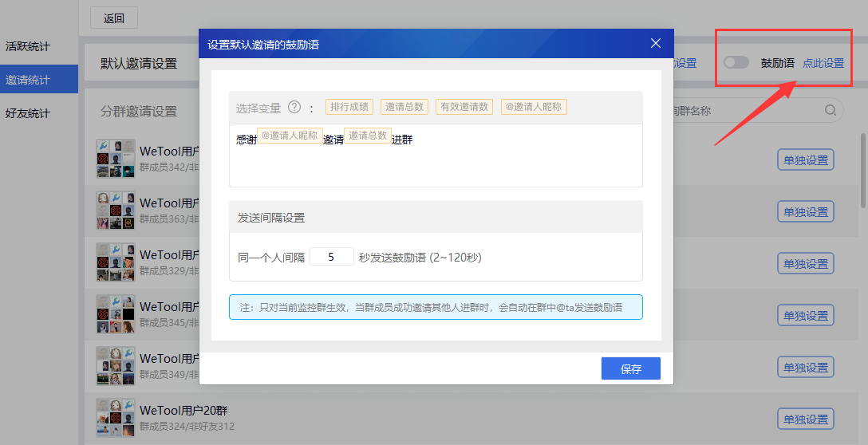Click the search magnifier icon in group name field

tap(830, 110)
